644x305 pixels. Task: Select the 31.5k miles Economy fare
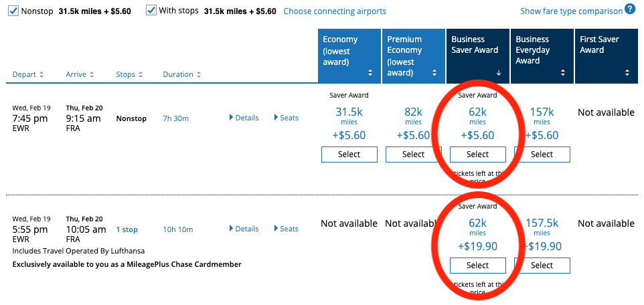point(349,155)
